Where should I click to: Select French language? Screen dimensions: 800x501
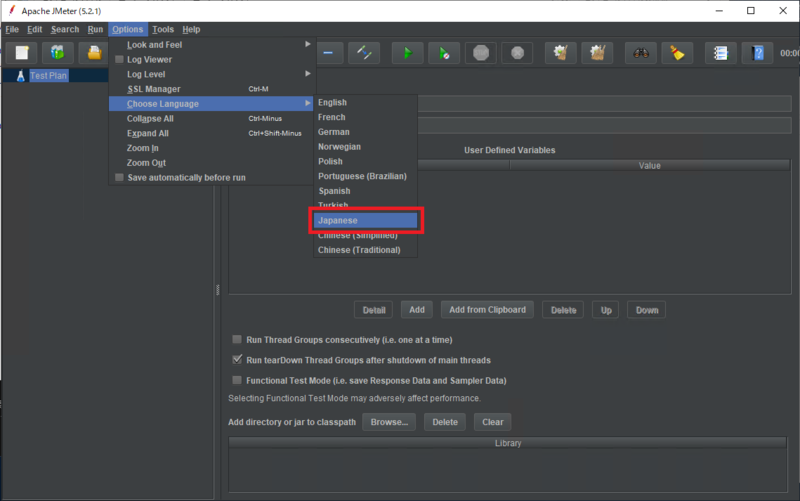(x=365, y=117)
